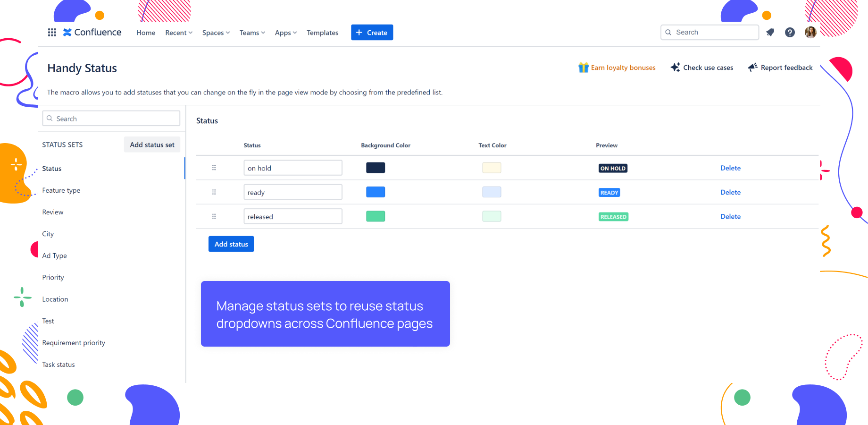Select the Feature type status set
The height and width of the screenshot is (425, 868).
pyautogui.click(x=61, y=190)
